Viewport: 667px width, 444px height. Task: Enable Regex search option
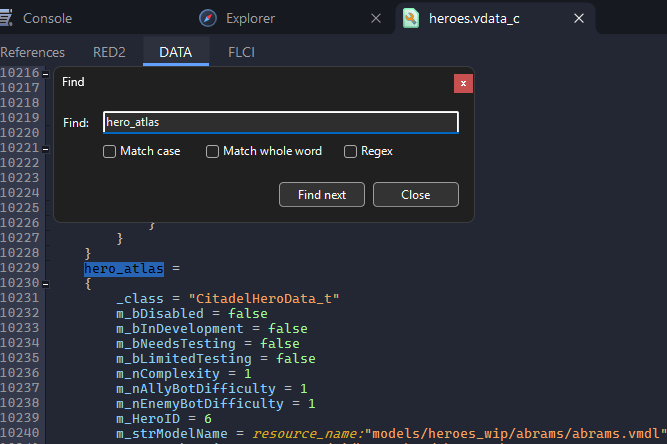tap(350, 151)
